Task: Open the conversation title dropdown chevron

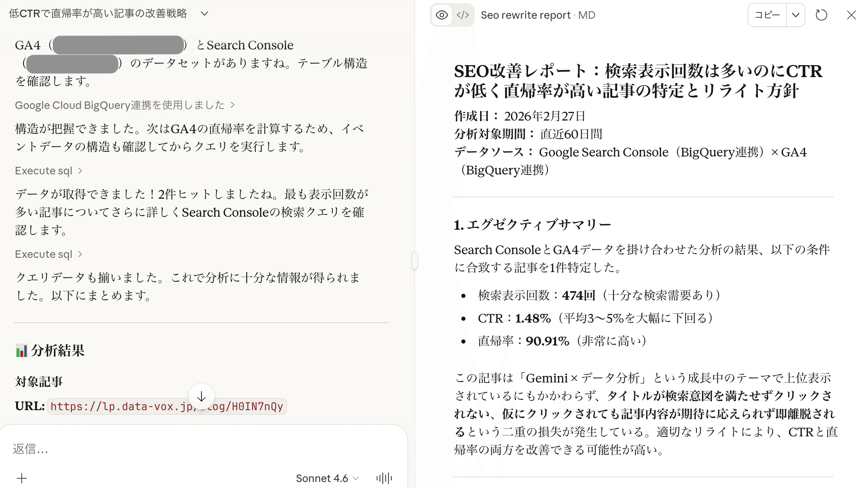Action: click(204, 13)
